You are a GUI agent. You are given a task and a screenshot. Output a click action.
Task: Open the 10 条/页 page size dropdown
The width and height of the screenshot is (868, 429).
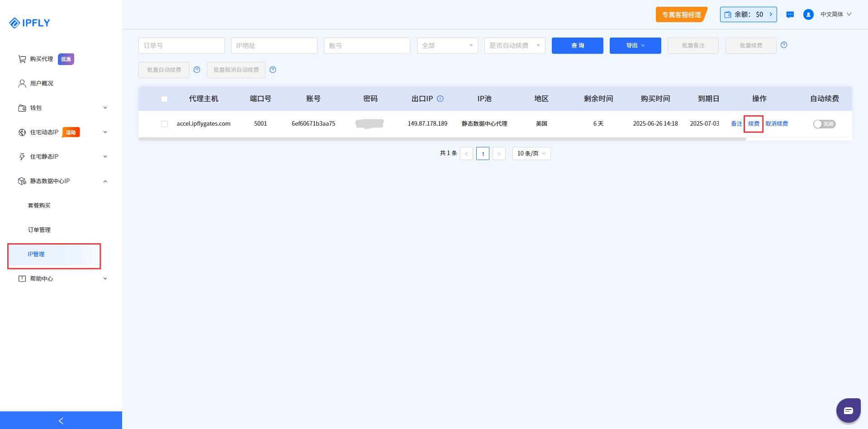click(531, 154)
